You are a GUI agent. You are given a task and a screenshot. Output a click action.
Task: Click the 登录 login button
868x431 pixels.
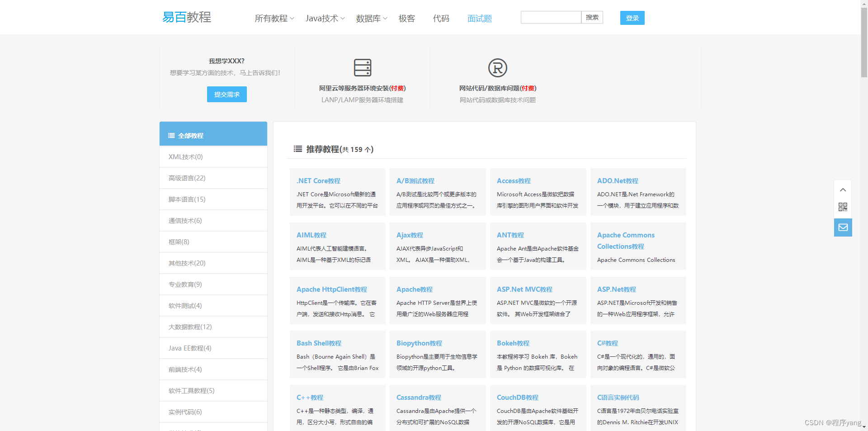(632, 18)
